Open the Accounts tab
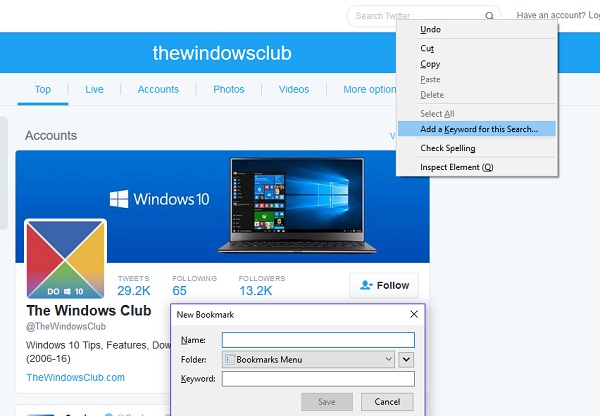 [x=158, y=89]
